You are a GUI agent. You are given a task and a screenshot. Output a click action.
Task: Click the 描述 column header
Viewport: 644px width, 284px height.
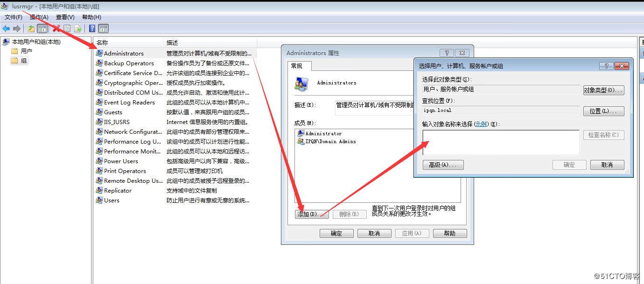210,42
